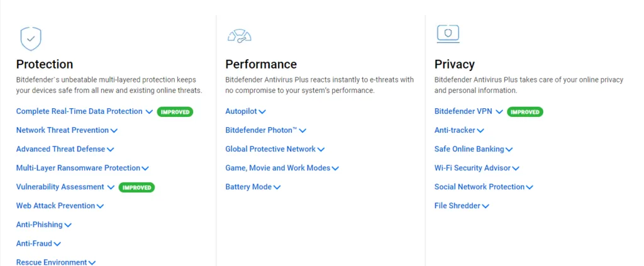Expand Multi-Layer Ransomware Protection

click(82, 168)
